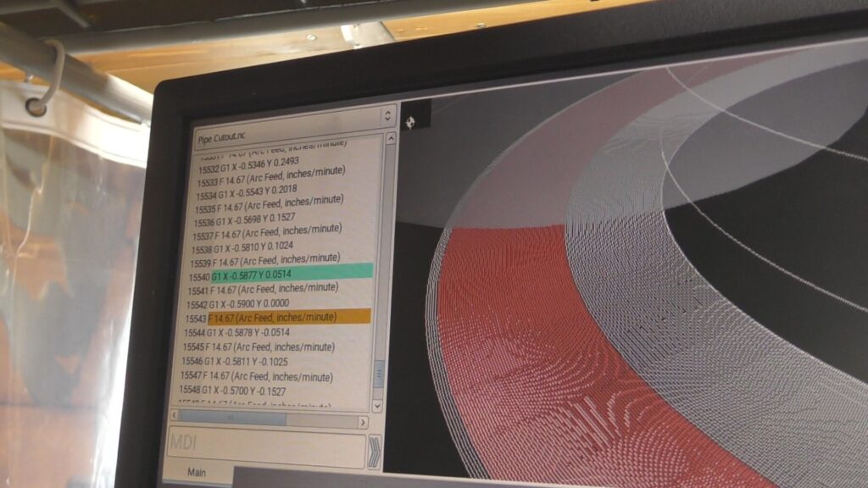Select orange highlighted line 15543 F 14.67

tap(277, 318)
